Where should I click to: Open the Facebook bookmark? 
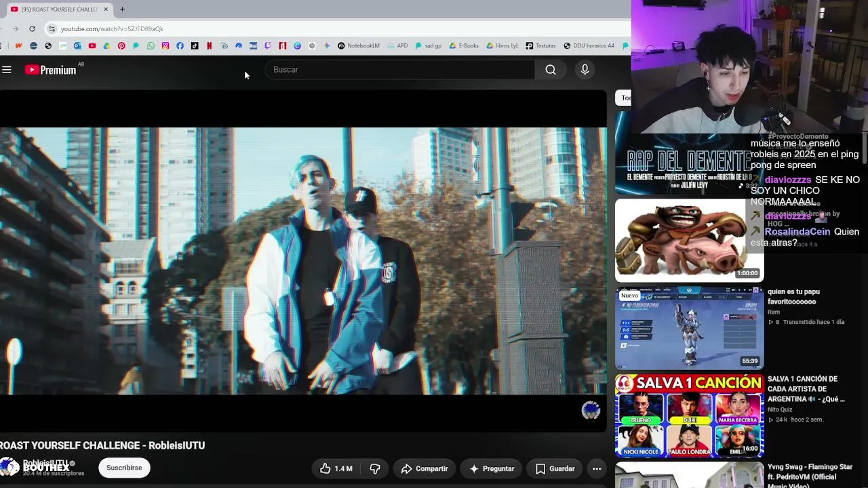180,46
